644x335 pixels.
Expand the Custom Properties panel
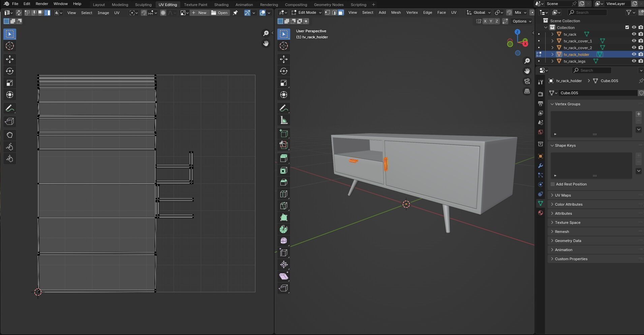571,259
